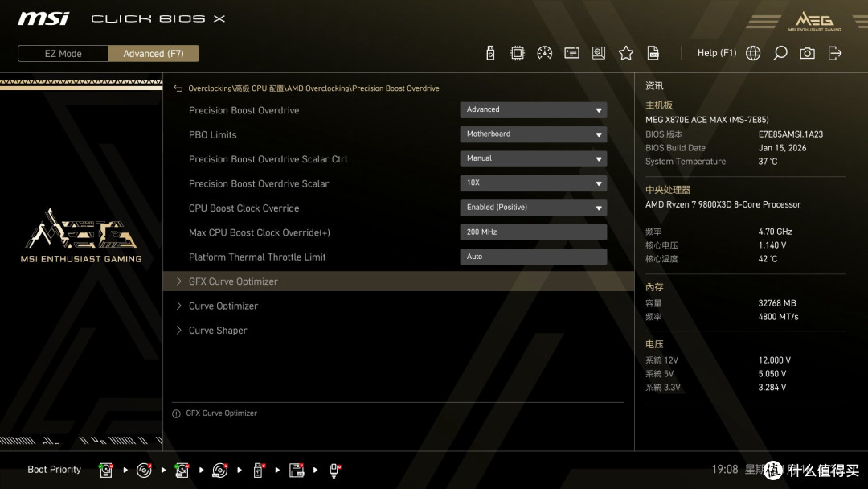The image size is (868, 489).
Task: Go back using the breadcrumb return arrow
Action: pos(178,88)
